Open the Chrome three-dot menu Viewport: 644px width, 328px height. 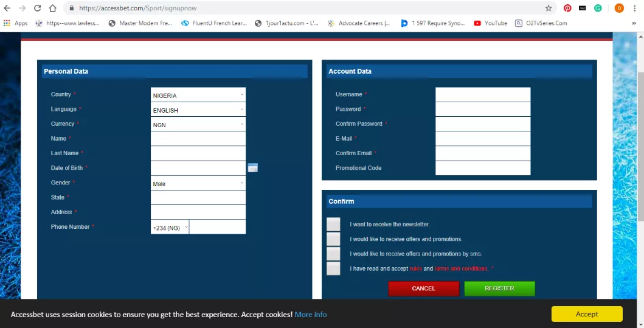pyautogui.click(x=635, y=9)
